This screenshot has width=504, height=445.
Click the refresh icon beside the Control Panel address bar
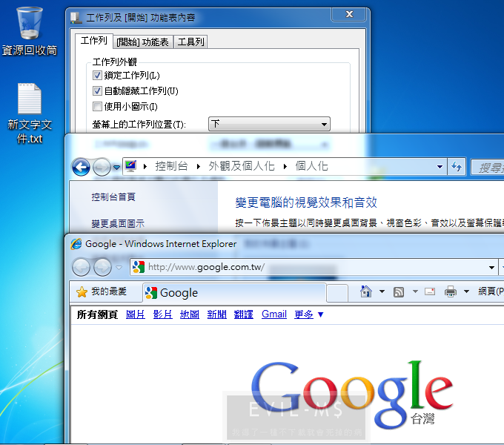457,167
